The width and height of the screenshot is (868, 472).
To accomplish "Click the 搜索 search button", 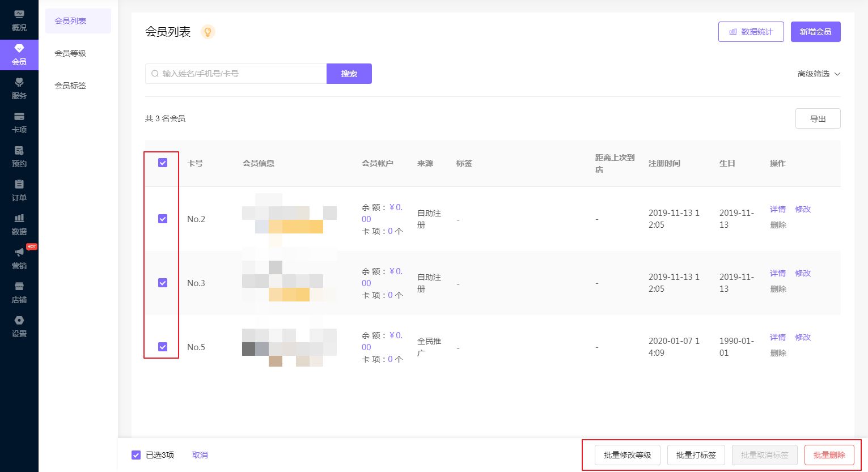I will coord(349,74).
